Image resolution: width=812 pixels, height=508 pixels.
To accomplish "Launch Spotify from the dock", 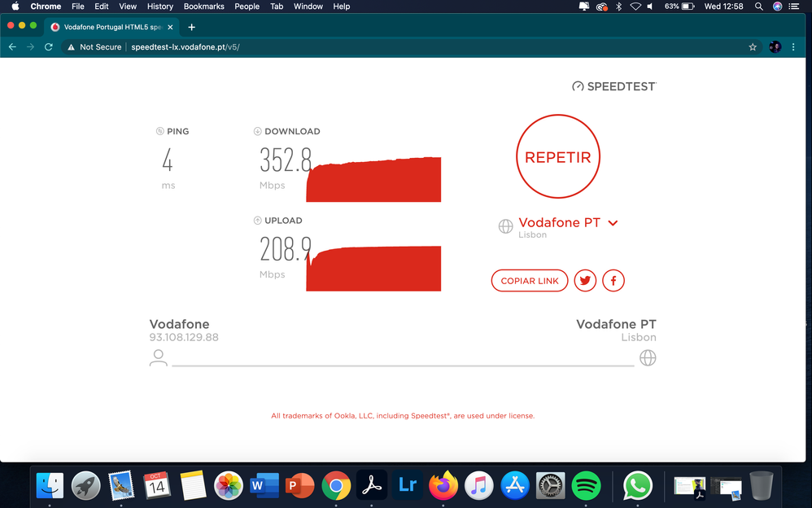I will (586, 486).
